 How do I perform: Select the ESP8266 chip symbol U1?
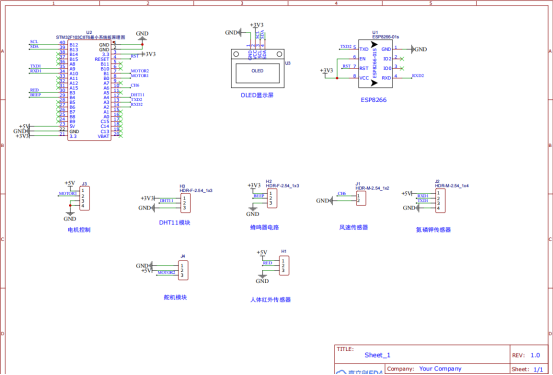pos(375,63)
